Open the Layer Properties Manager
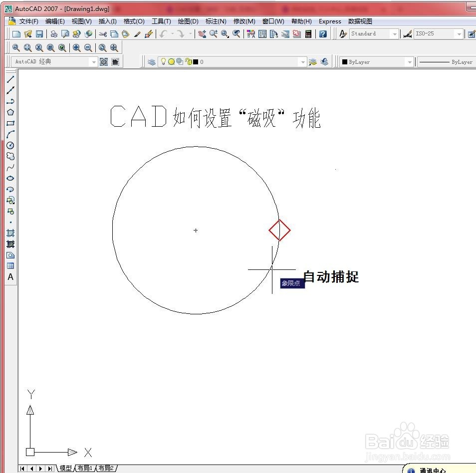Image resolution: width=476 pixels, height=473 pixels. point(151,61)
